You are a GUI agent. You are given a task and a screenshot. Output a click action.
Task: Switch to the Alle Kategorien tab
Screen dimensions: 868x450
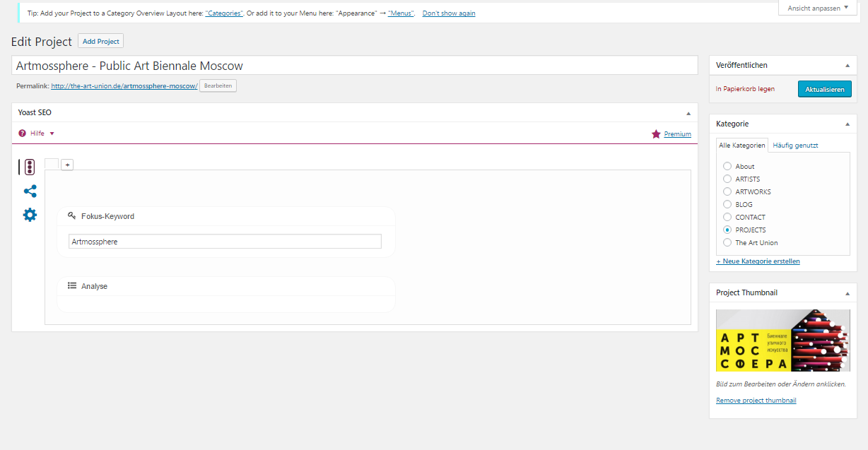pos(741,146)
